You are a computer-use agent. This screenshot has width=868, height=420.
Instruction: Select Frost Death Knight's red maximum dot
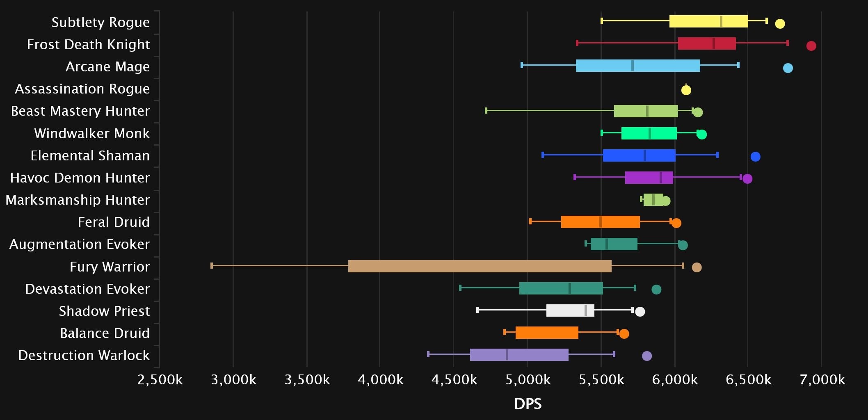click(x=811, y=46)
